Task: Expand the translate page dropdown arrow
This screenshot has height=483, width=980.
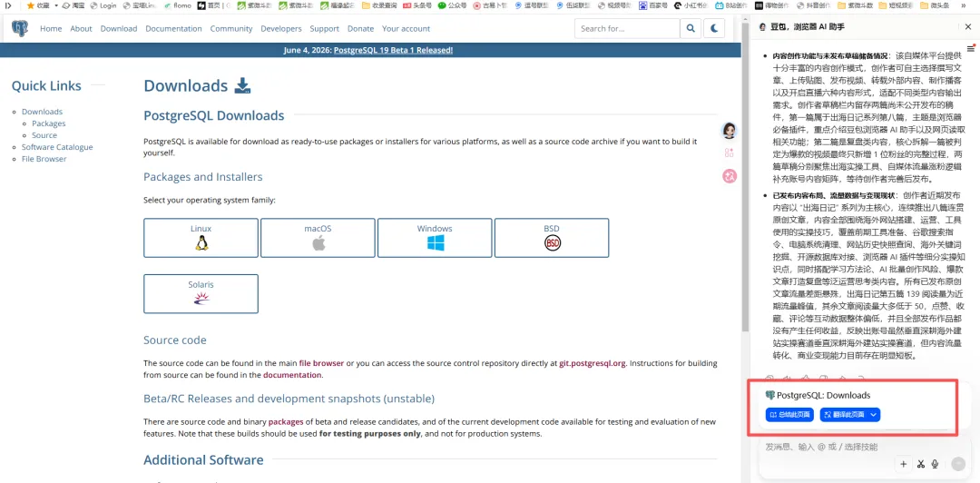Action: pyautogui.click(x=875, y=414)
